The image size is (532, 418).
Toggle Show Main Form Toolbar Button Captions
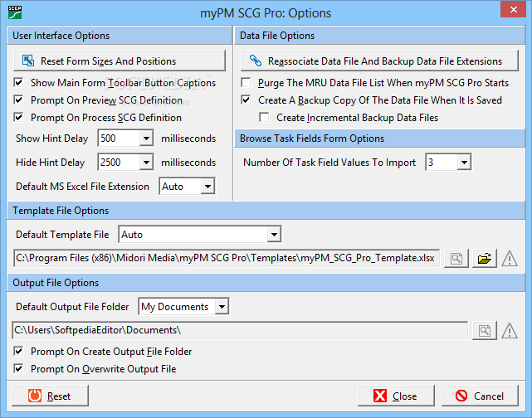18,82
